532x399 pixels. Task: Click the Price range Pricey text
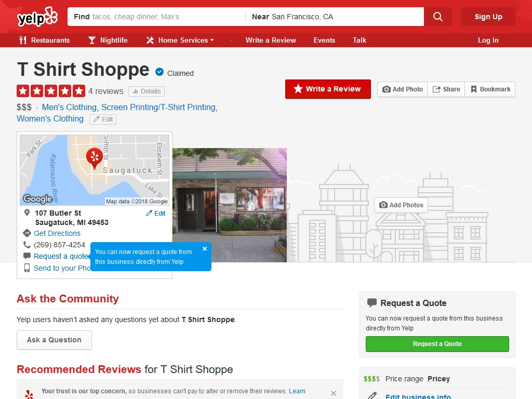[418, 379]
